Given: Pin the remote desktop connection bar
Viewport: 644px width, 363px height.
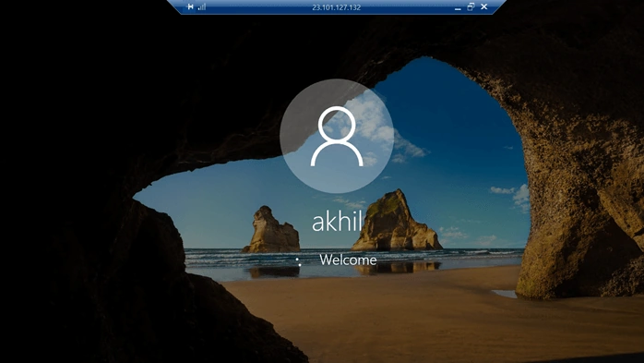Looking at the screenshot, I should tap(190, 6).
